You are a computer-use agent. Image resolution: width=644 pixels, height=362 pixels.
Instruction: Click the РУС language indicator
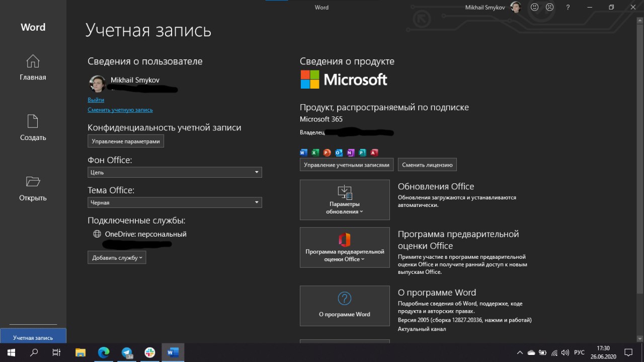579,352
